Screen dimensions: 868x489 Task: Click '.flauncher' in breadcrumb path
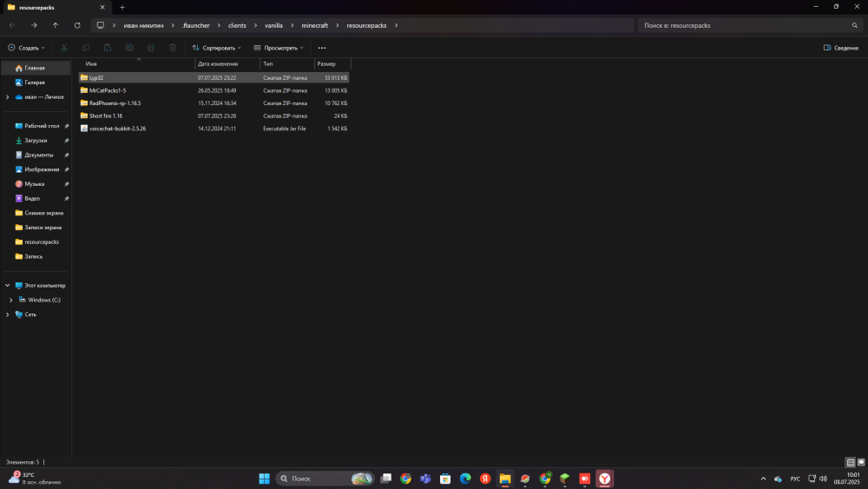click(195, 25)
